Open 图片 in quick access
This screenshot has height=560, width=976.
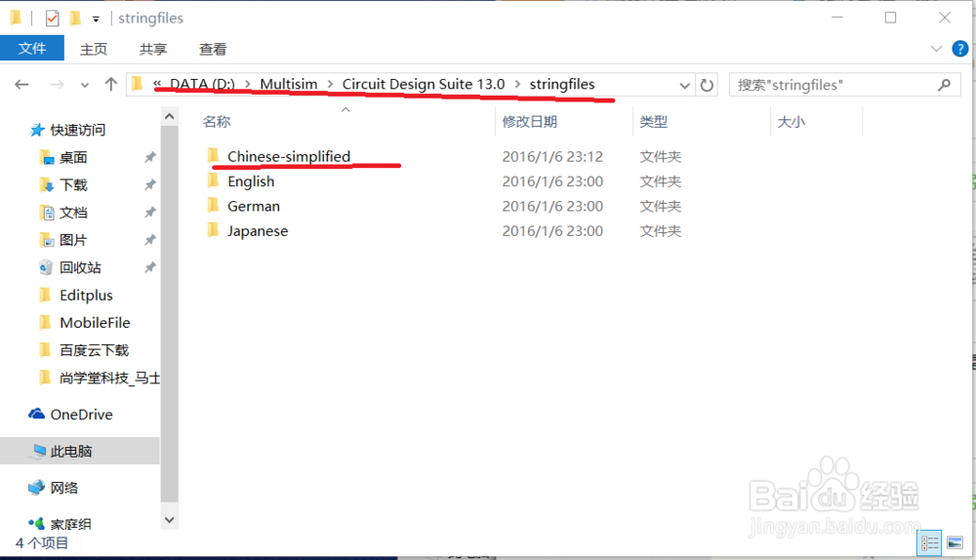(x=73, y=240)
